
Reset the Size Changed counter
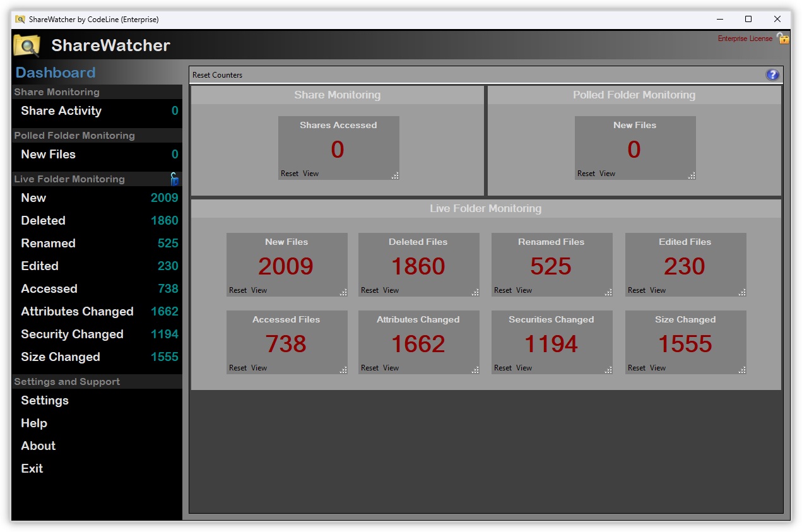pos(636,367)
